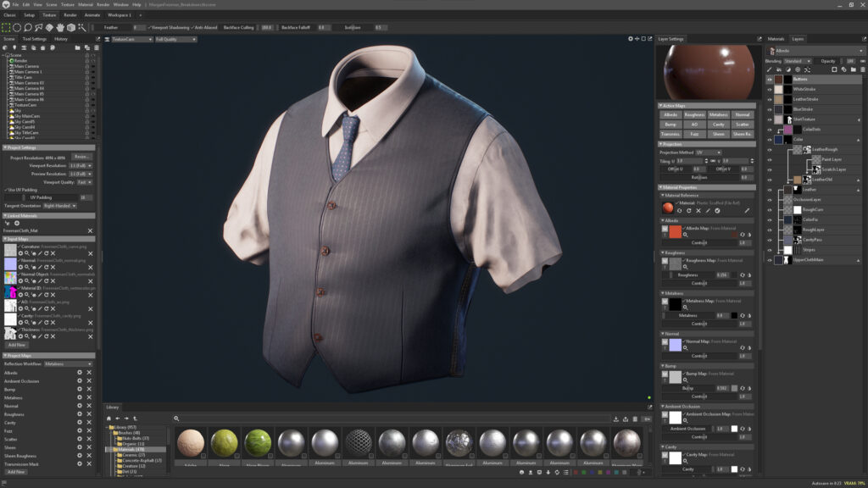Remove the FreemanCloth_Mat linked material
Screen dimensions: 868x488
(x=91, y=230)
